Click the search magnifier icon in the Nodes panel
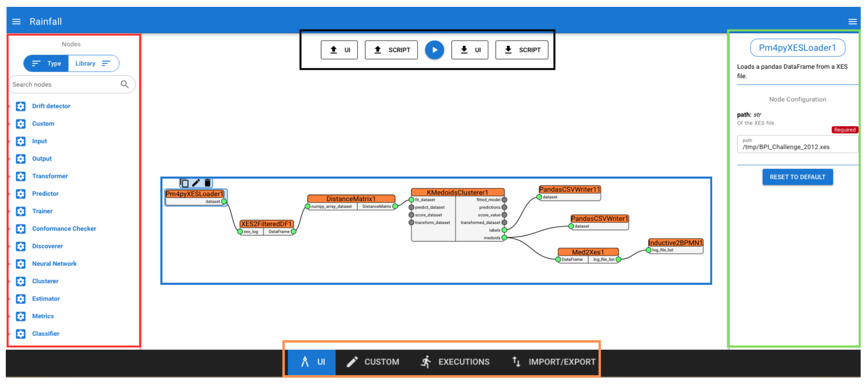This screenshot has width=868, height=385. (124, 84)
